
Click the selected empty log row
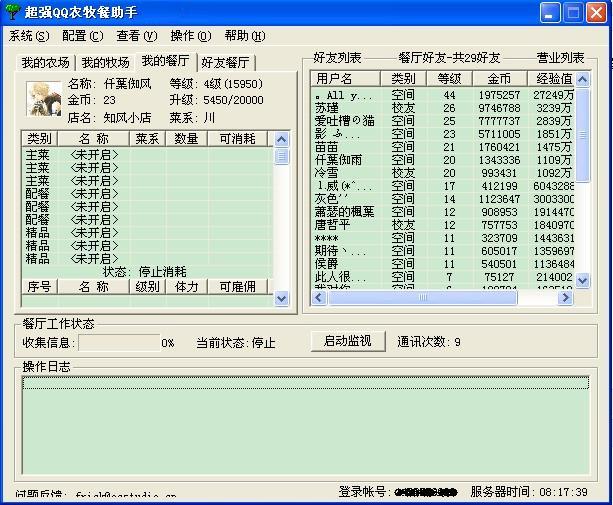tap(305, 383)
